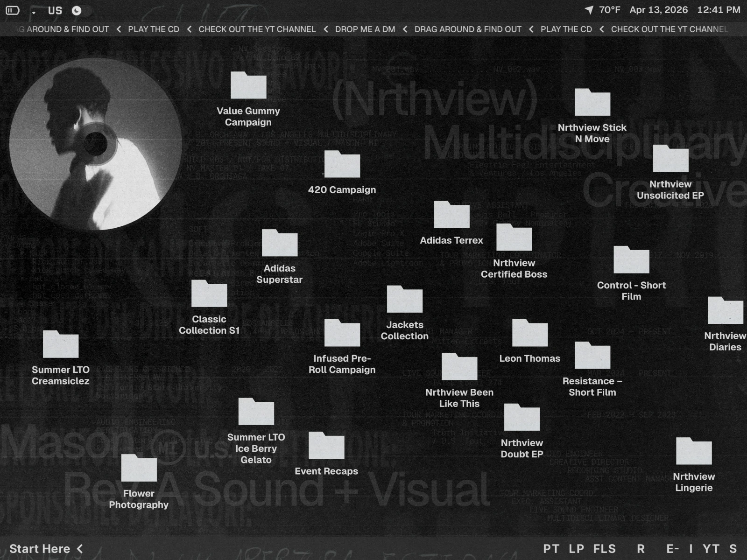Viewport: 747px width, 560px height.
Task: Select the FLS shortcut in the bottom bar
Action: 605,549
